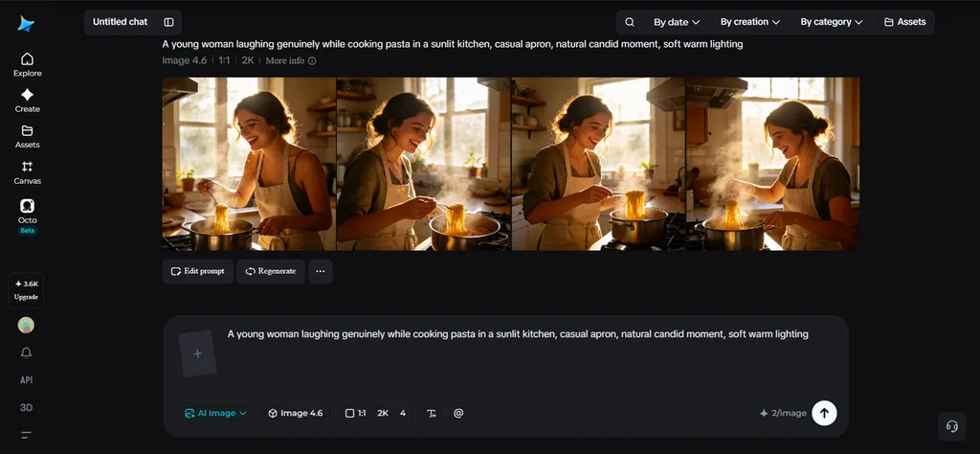
Task: Open the second generated kitchen image
Action: [424, 164]
